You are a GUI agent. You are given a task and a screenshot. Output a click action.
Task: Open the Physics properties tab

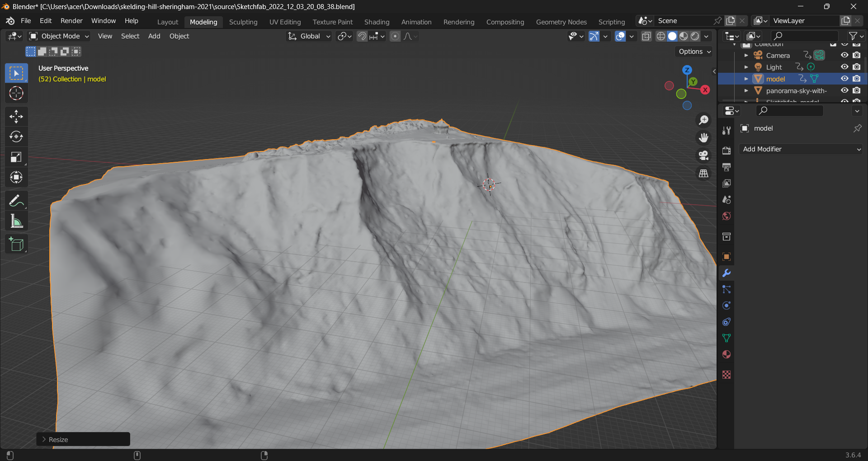(x=726, y=306)
